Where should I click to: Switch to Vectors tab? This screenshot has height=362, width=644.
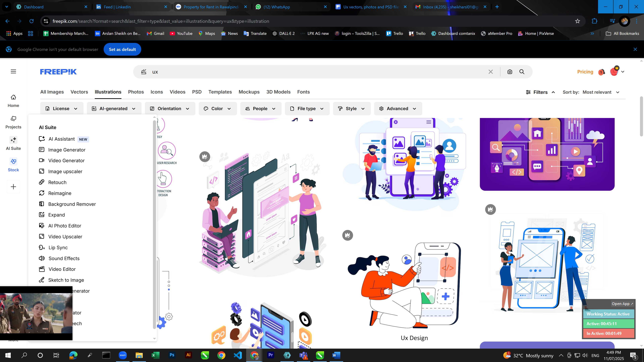[x=79, y=92]
